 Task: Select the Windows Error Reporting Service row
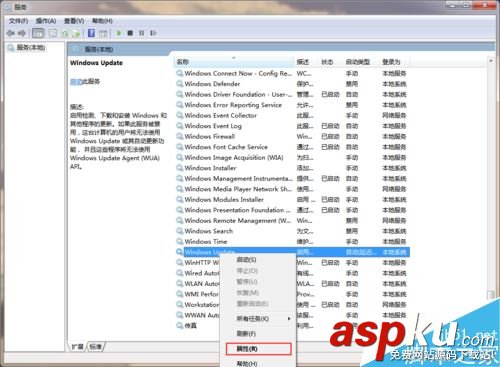point(292,105)
